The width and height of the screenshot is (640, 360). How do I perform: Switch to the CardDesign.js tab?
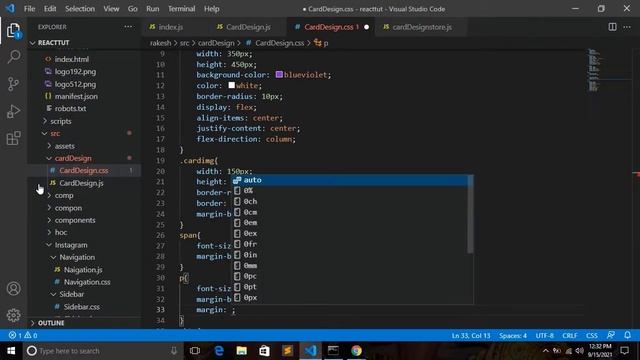248,27
